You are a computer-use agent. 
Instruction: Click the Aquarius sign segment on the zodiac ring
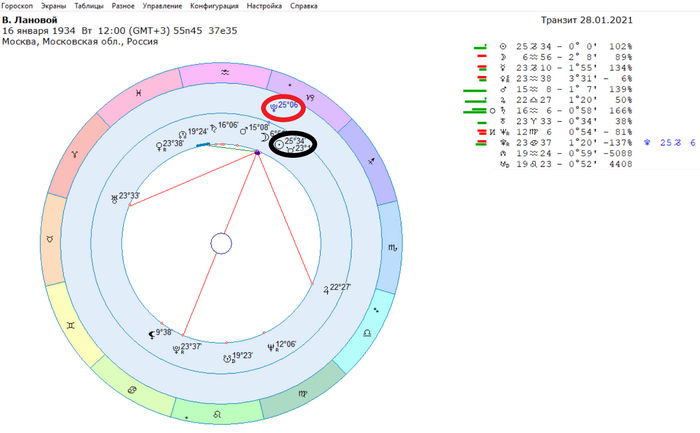pyautogui.click(x=225, y=73)
